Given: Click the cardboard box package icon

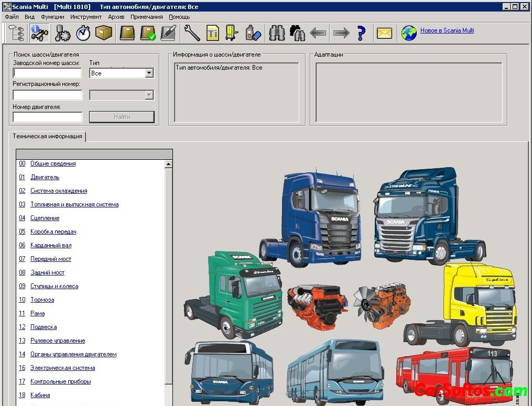Looking at the screenshot, I should (x=104, y=33).
